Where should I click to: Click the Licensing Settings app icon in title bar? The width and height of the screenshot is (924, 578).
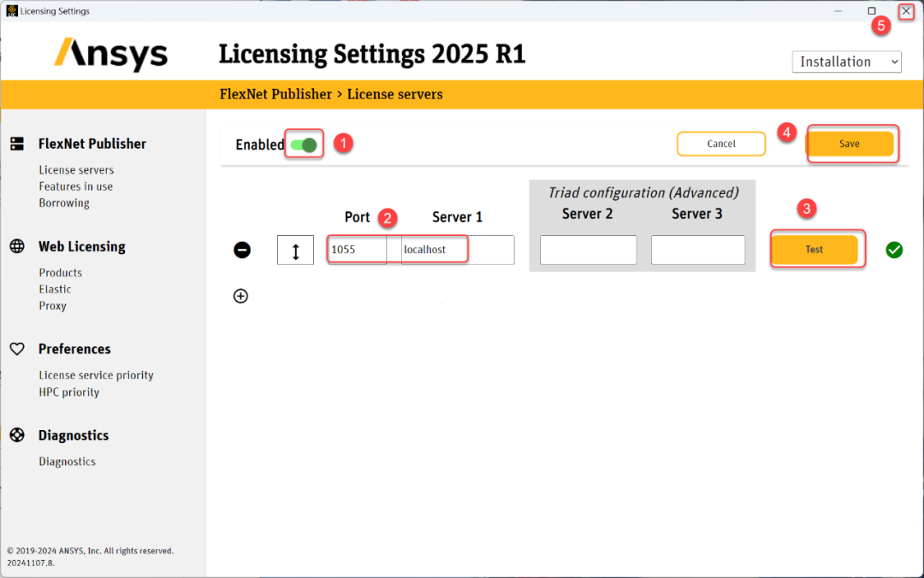(x=12, y=10)
